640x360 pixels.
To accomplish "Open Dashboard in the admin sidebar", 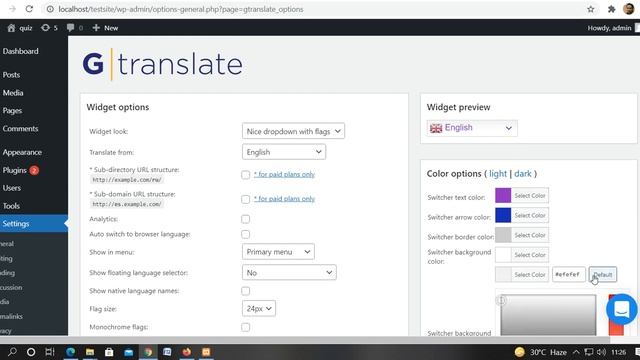I will point(20,51).
